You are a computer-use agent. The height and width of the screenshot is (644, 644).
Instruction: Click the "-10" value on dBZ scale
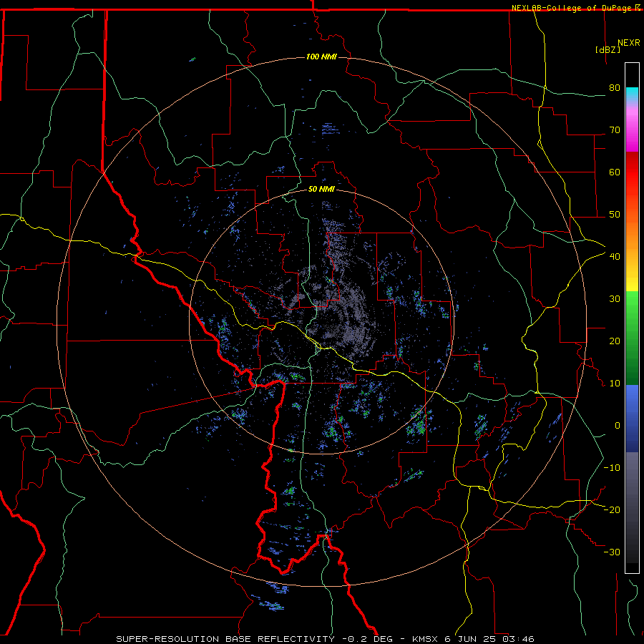[x=612, y=468]
